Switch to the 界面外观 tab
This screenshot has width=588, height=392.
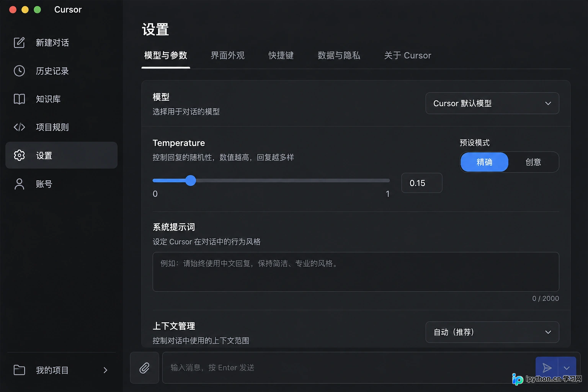click(x=228, y=56)
